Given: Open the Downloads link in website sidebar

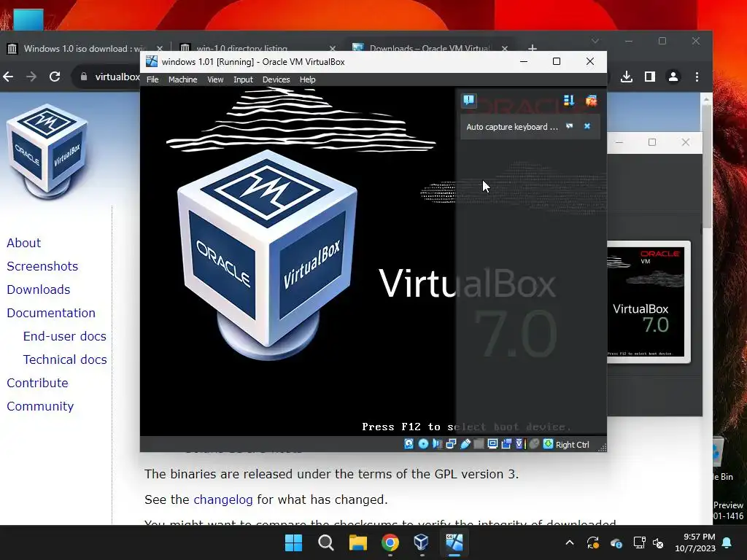Looking at the screenshot, I should click(x=39, y=289).
